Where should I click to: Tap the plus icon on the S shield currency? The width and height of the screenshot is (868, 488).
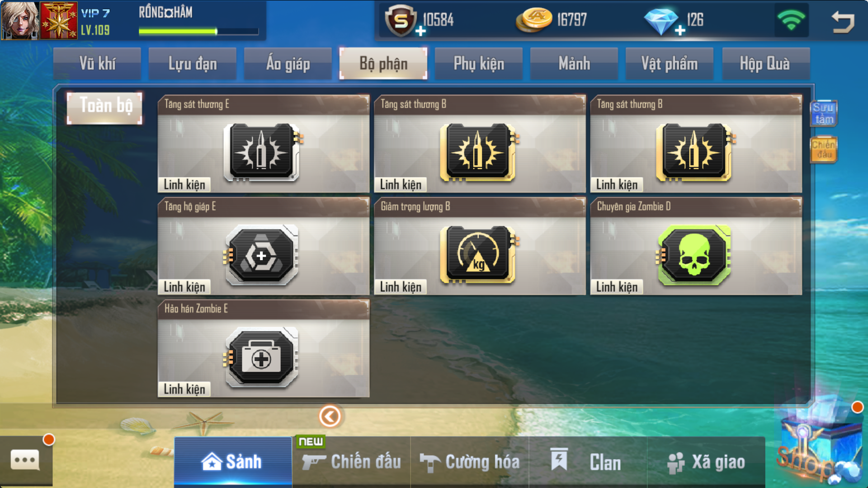point(420,31)
